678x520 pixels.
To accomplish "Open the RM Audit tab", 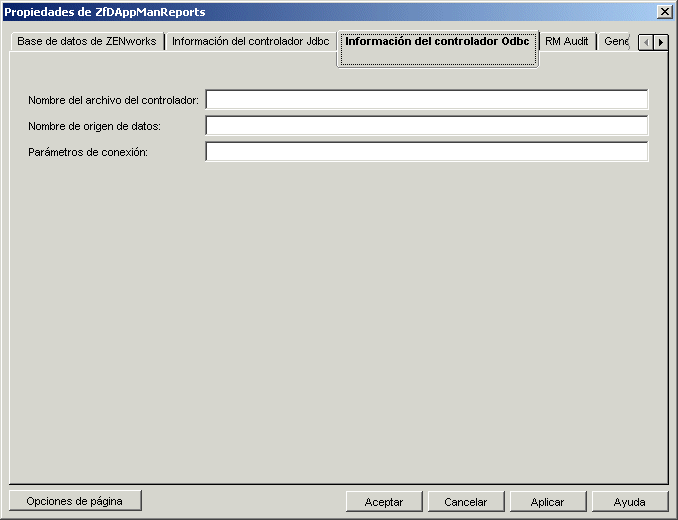I will (567, 41).
